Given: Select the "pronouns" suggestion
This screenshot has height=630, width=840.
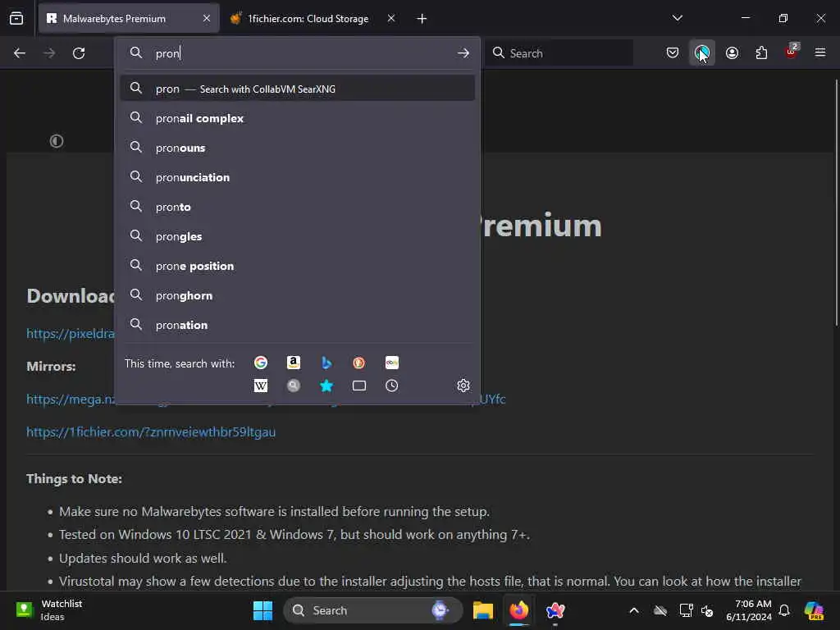Looking at the screenshot, I should tap(297, 148).
